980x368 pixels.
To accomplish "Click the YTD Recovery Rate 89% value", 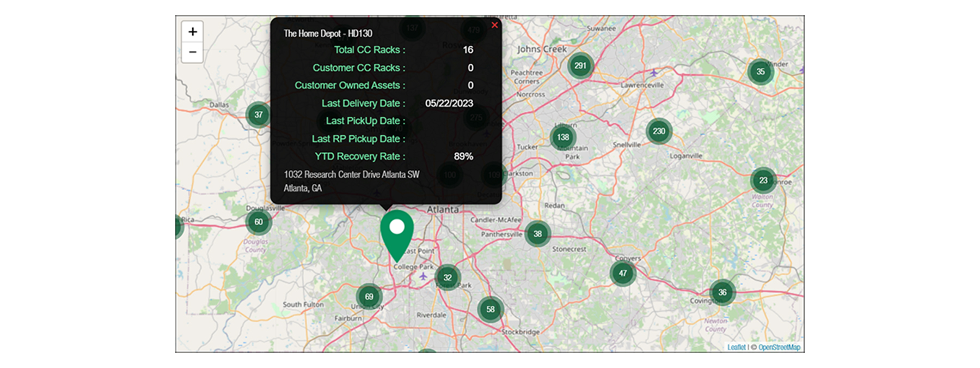I will click(x=463, y=156).
